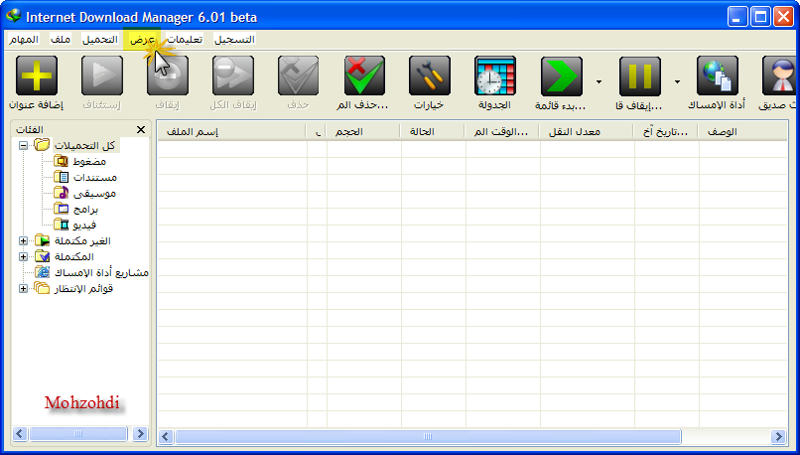Viewport: 800px width, 455px height.
Task: Expand the قوائم الانتظار tree node
Action: (x=23, y=289)
